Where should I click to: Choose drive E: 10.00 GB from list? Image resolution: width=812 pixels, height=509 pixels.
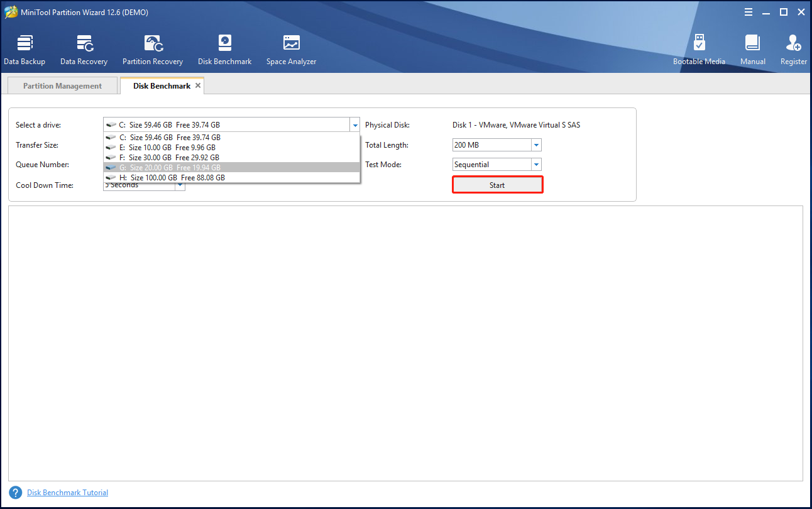[x=231, y=147]
